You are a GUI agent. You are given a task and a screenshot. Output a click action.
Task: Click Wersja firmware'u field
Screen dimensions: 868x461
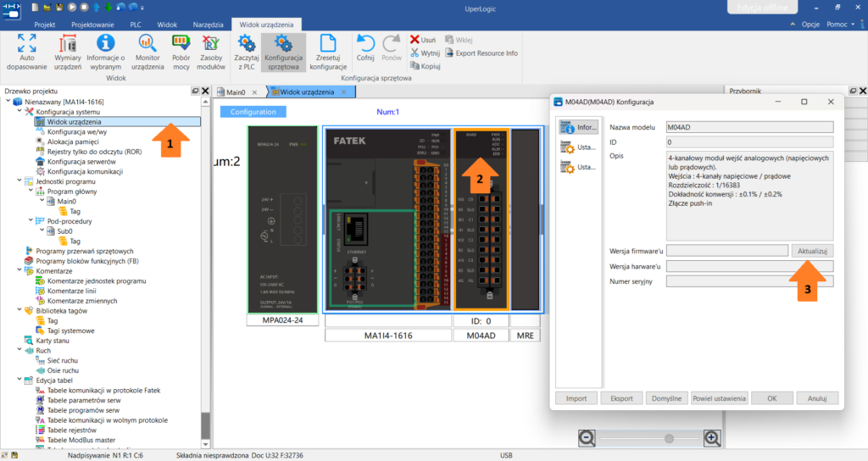[x=726, y=251]
